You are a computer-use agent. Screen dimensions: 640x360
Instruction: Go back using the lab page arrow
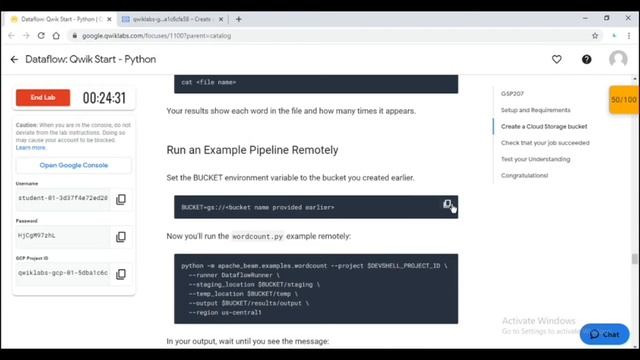point(14,60)
